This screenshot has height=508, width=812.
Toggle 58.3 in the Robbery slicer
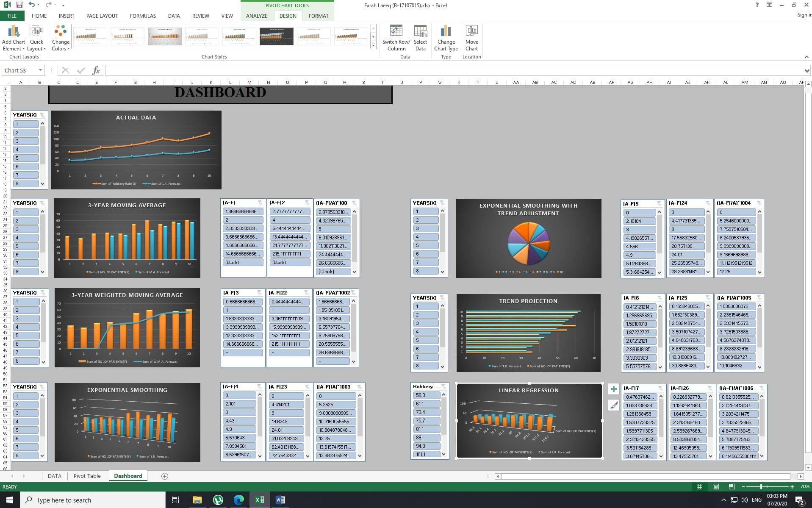pyautogui.click(x=427, y=395)
